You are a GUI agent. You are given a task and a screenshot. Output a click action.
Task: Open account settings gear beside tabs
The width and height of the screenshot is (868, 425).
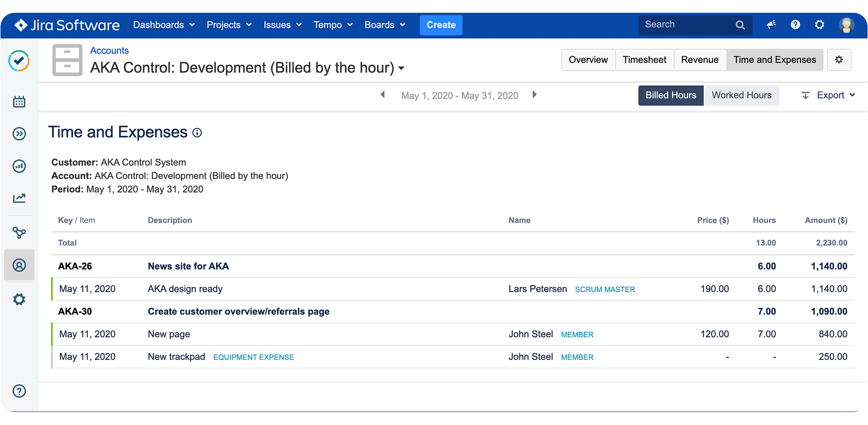(839, 60)
